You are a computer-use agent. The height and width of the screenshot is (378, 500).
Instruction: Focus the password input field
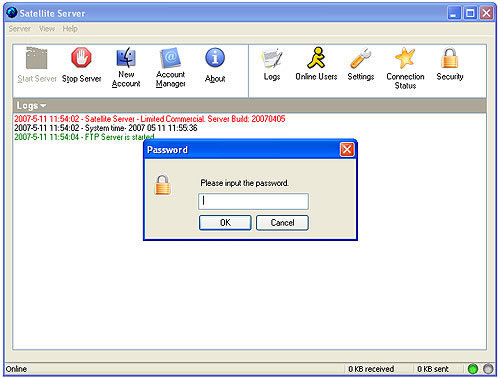253,201
